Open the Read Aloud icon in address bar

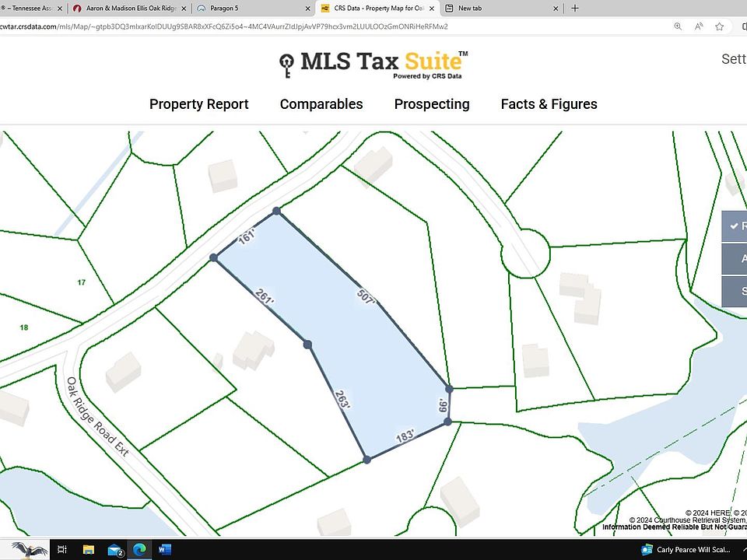click(699, 26)
